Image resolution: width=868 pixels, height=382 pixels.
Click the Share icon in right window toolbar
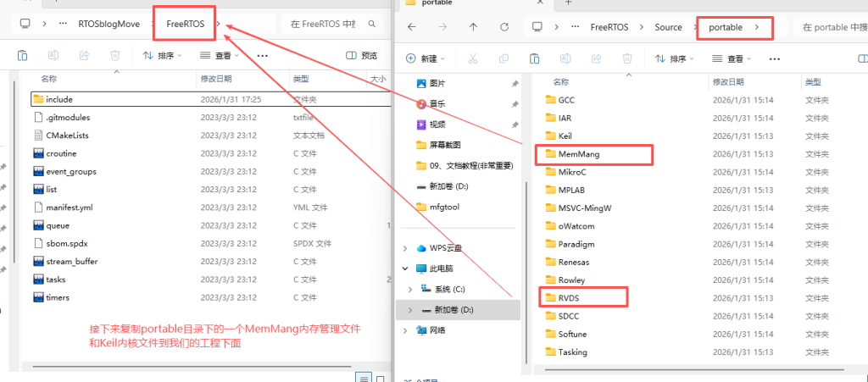point(596,58)
